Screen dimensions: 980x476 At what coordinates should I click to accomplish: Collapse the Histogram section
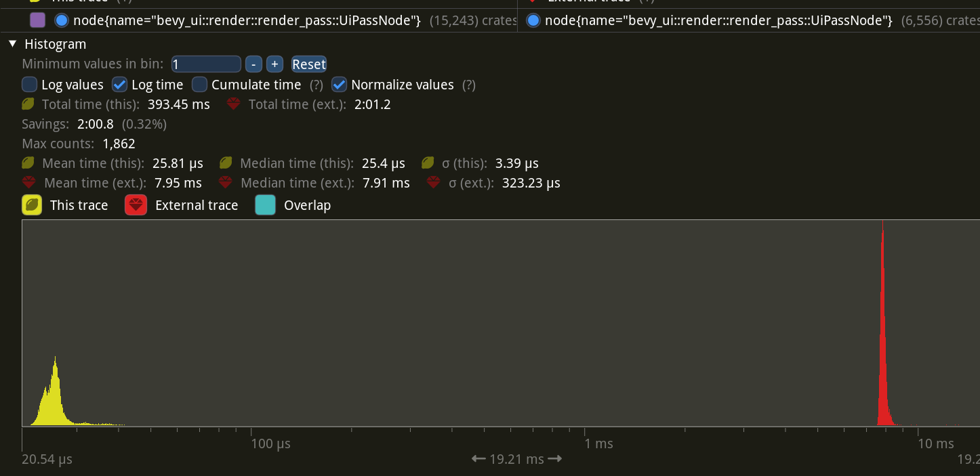pos(12,44)
